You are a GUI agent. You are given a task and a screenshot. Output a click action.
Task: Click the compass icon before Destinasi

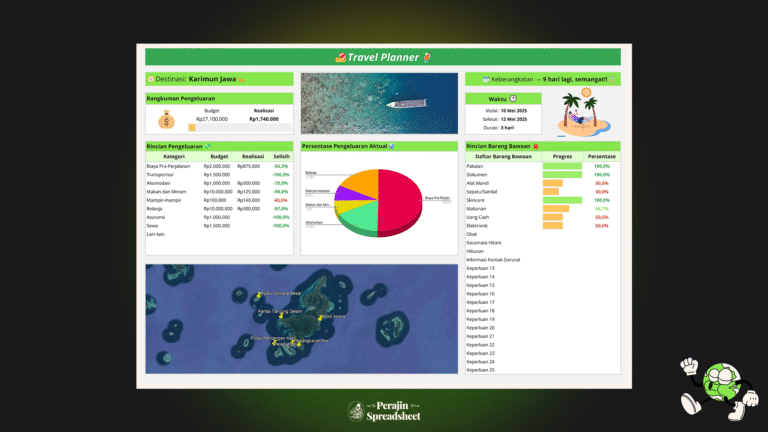151,79
